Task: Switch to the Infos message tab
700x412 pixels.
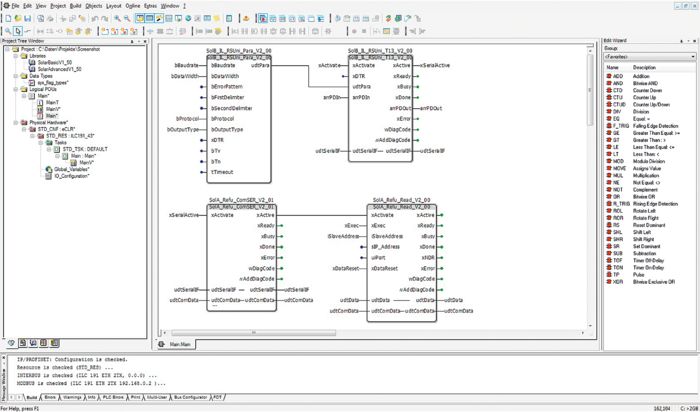Action: [92, 397]
